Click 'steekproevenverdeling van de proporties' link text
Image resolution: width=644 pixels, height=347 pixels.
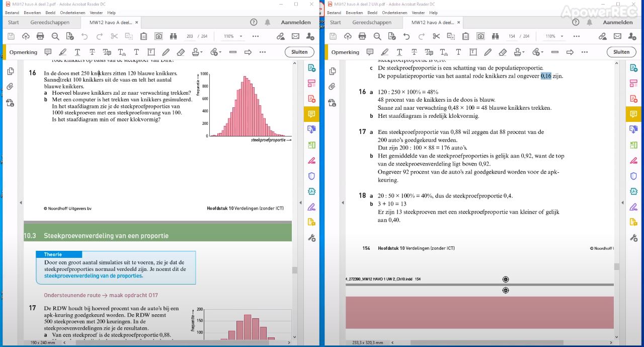click(93, 276)
